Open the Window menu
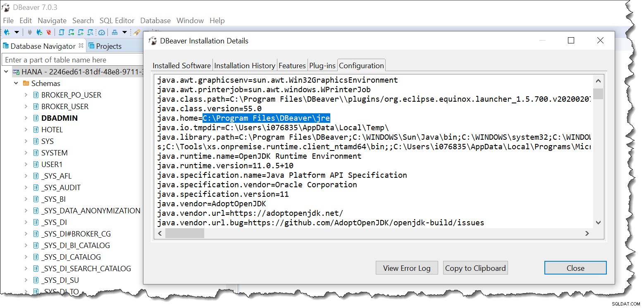644x308 pixels. [x=190, y=20]
